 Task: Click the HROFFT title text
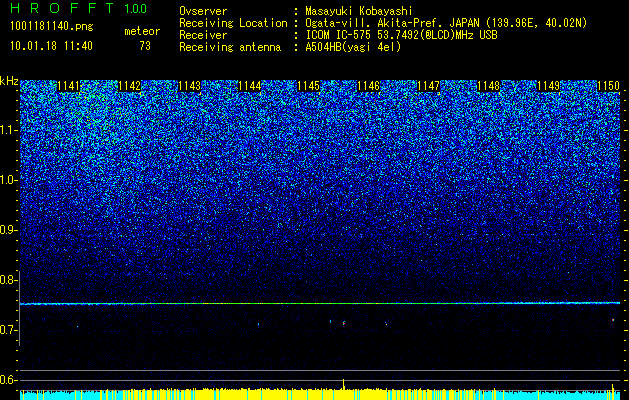pos(63,8)
